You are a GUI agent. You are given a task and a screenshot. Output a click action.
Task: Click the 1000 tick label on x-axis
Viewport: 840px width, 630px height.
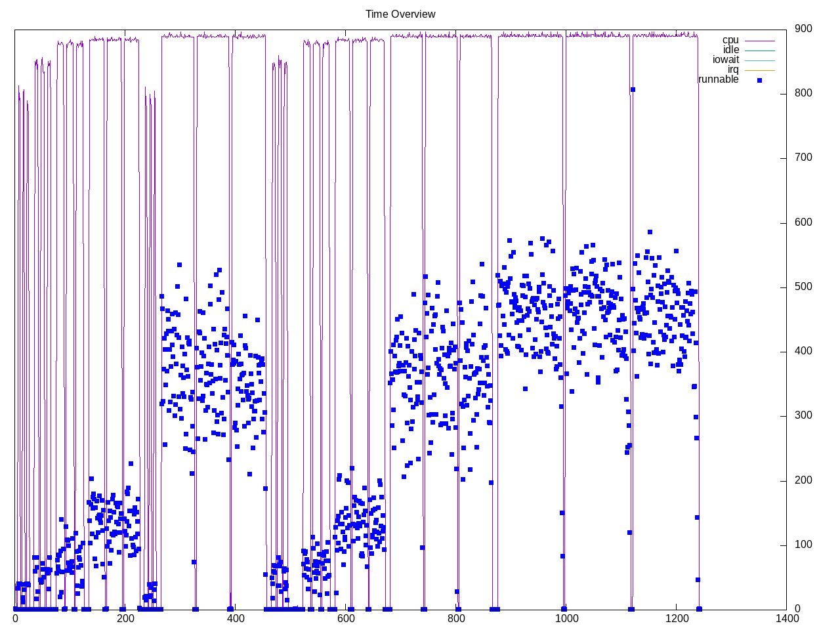pos(566,618)
